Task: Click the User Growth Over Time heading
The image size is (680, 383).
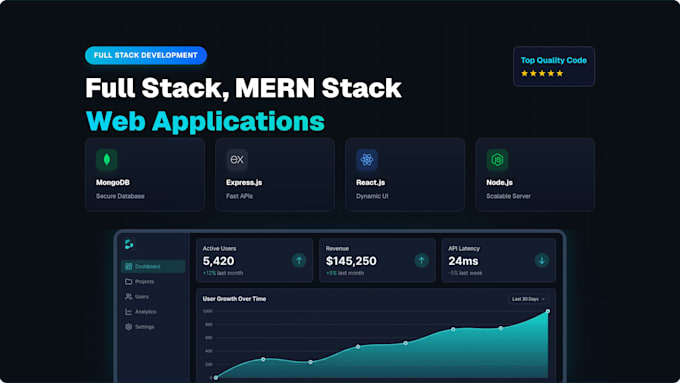Action: [x=234, y=299]
